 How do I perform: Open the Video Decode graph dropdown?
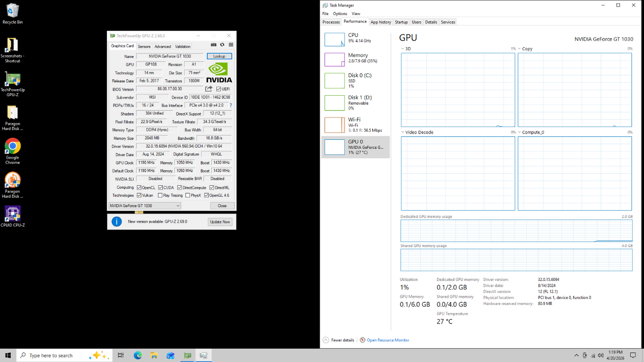[402, 132]
